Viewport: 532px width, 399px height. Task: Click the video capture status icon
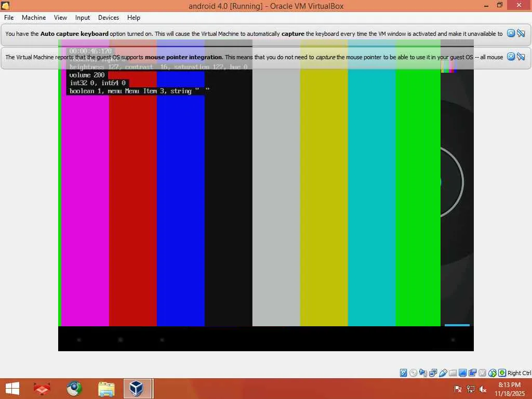[472, 373]
